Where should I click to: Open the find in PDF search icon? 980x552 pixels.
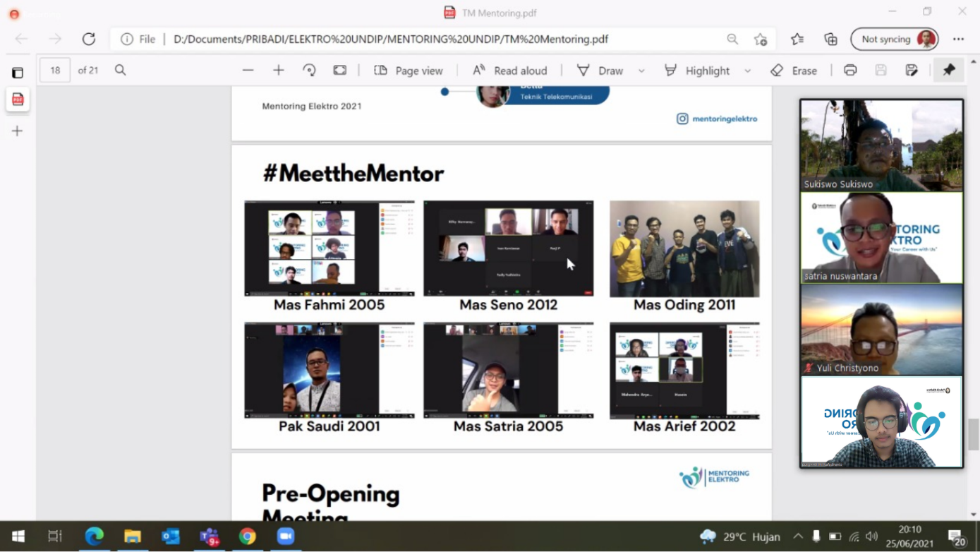[x=121, y=71]
